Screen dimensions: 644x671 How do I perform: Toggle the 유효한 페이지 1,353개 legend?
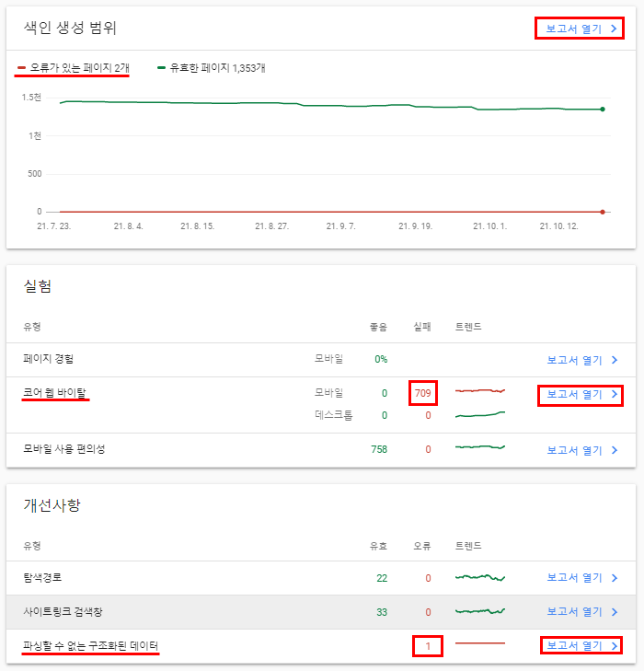click(x=212, y=68)
